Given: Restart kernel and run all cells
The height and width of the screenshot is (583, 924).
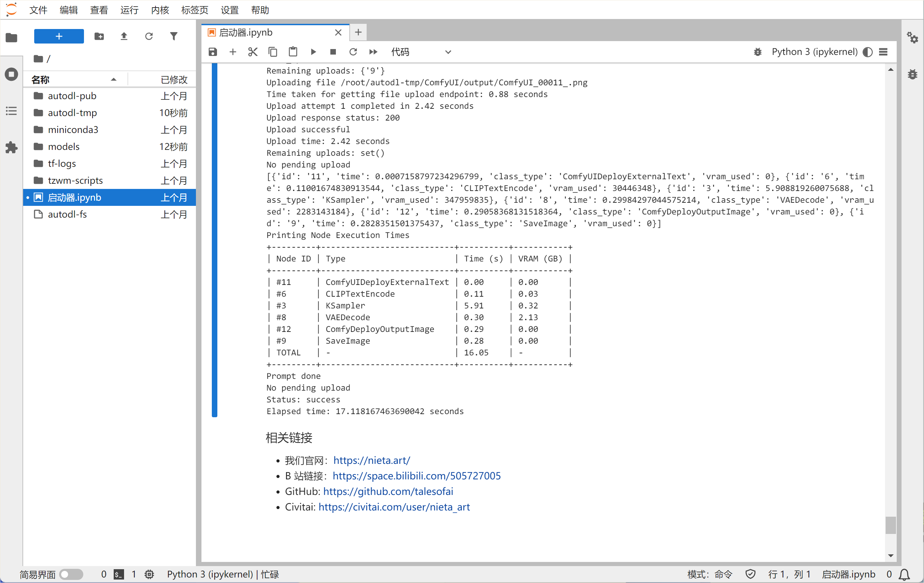Looking at the screenshot, I should pos(373,52).
